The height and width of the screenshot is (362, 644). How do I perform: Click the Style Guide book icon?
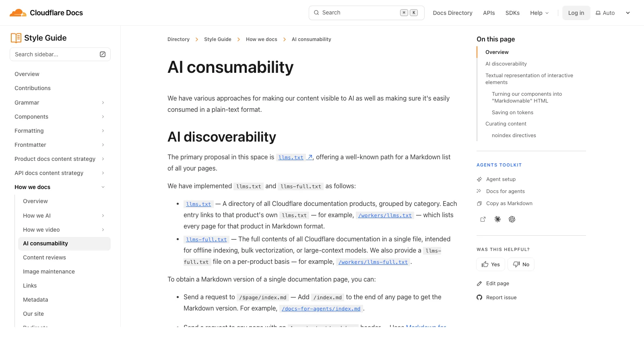click(16, 38)
